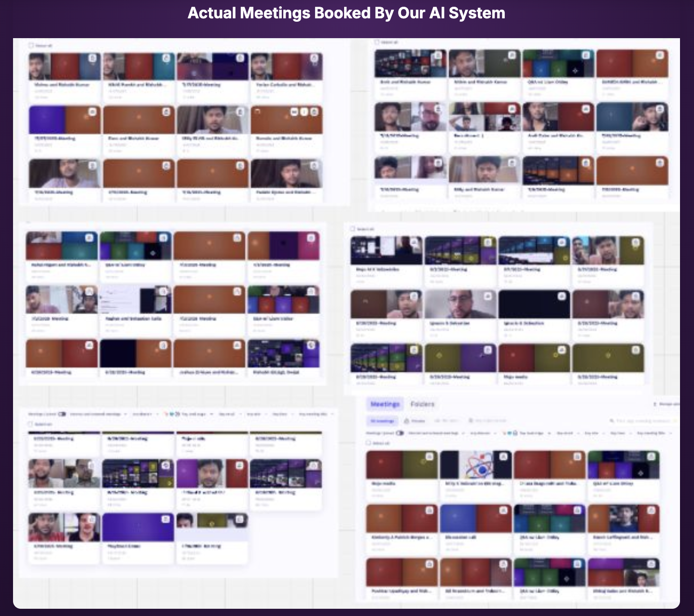
Task: Click badge on plain red-orange card, top-right panel top row
Action: 660,55
